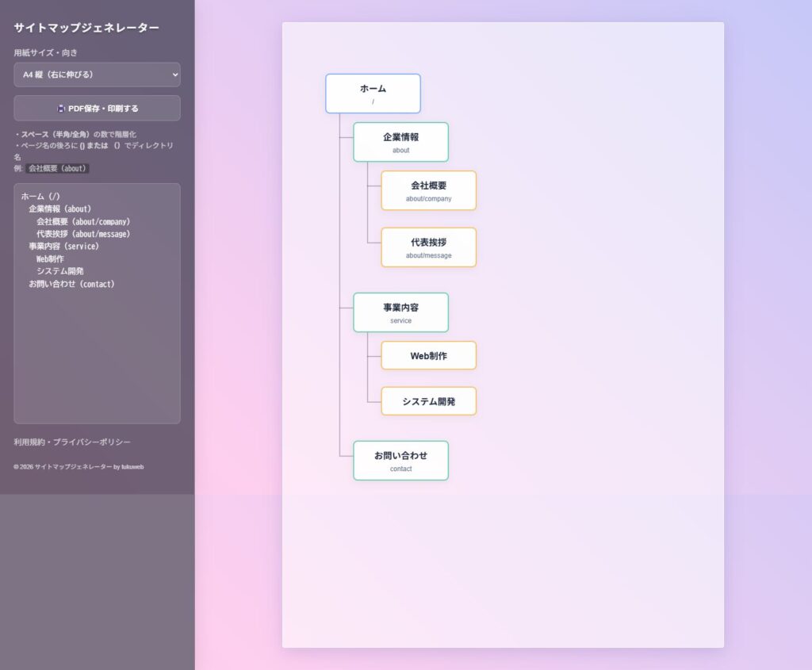The width and height of the screenshot is (812, 670).
Task: Select the お問い合わせ contact node
Action: click(400, 461)
